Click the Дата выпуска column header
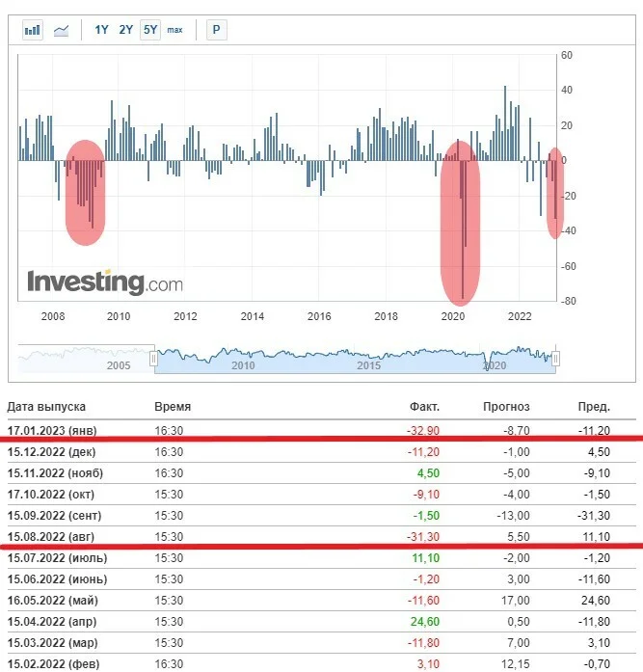Image resolution: width=643 pixels, height=672 pixels. click(x=46, y=406)
